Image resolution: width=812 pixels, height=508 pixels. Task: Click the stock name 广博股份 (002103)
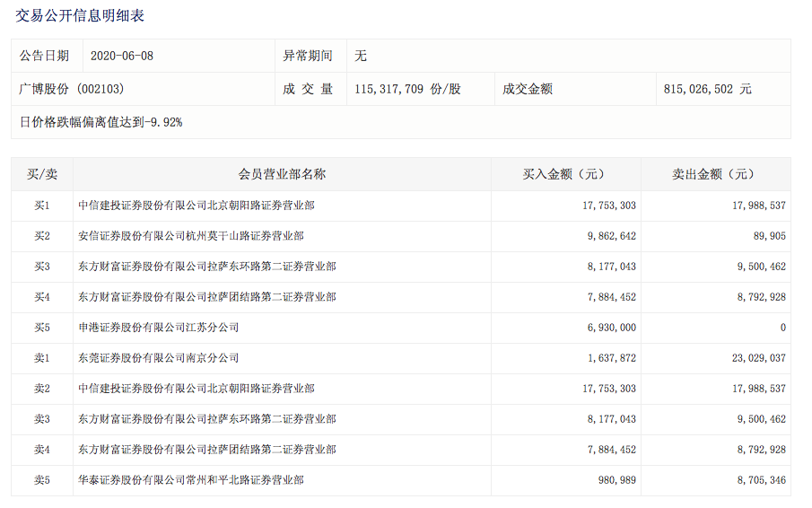[72, 89]
